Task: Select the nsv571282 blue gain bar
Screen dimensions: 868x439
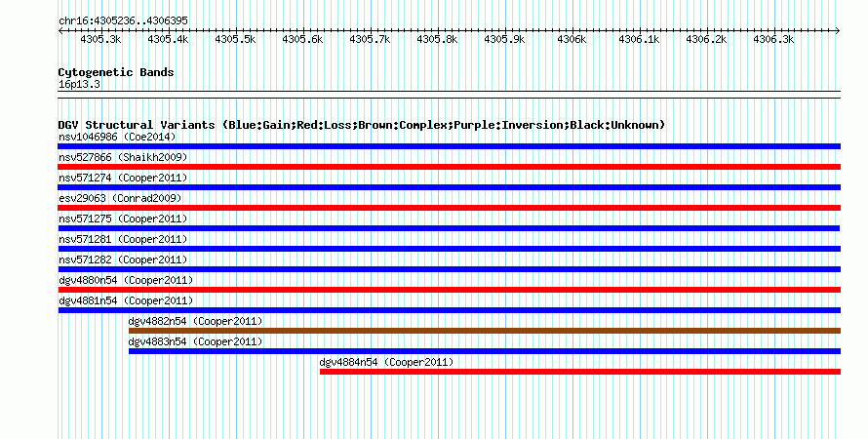Action: 449,269
